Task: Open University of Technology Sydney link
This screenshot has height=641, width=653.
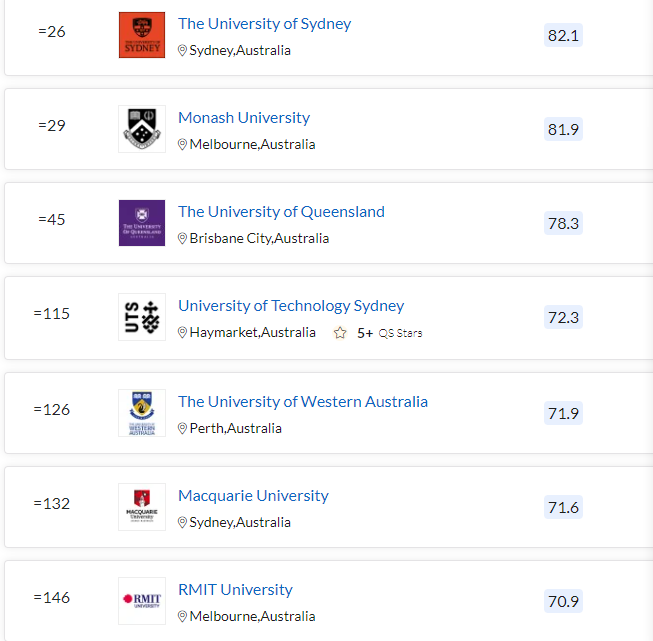Action: point(291,306)
